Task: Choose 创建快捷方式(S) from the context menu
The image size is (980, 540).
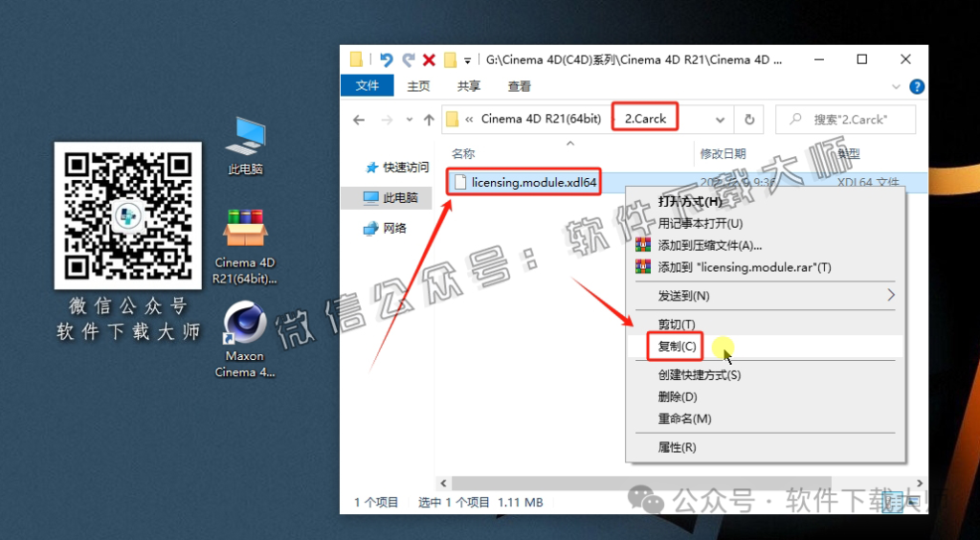Action: [699, 375]
